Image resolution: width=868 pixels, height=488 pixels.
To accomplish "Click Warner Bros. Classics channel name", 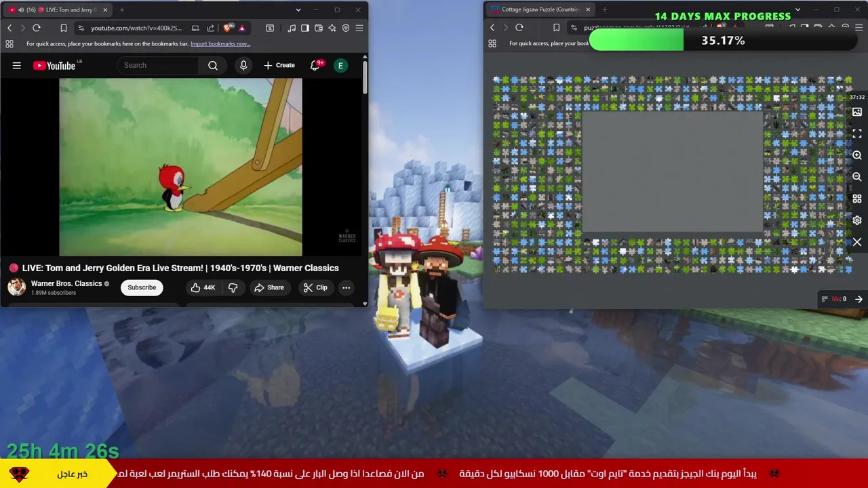I will click(x=66, y=283).
